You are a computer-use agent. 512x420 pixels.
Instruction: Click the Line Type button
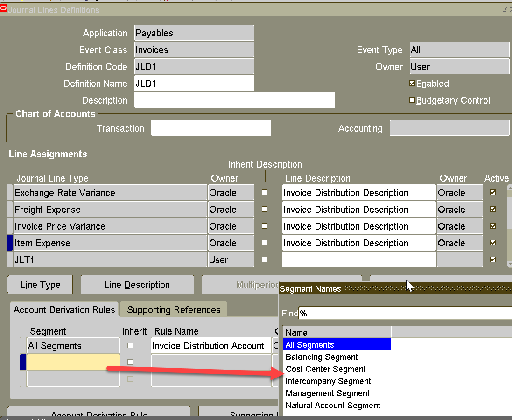[x=39, y=285]
